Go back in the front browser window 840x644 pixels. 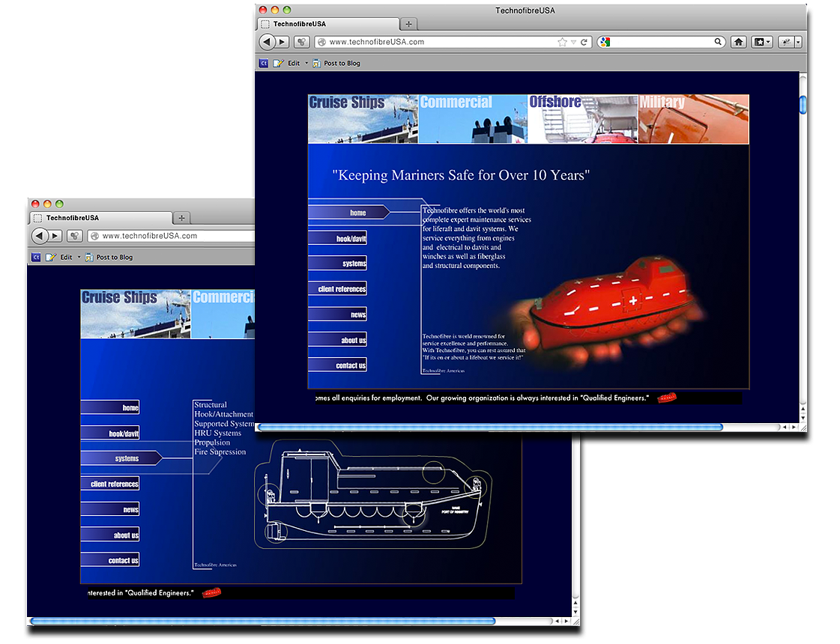coord(267,41)
